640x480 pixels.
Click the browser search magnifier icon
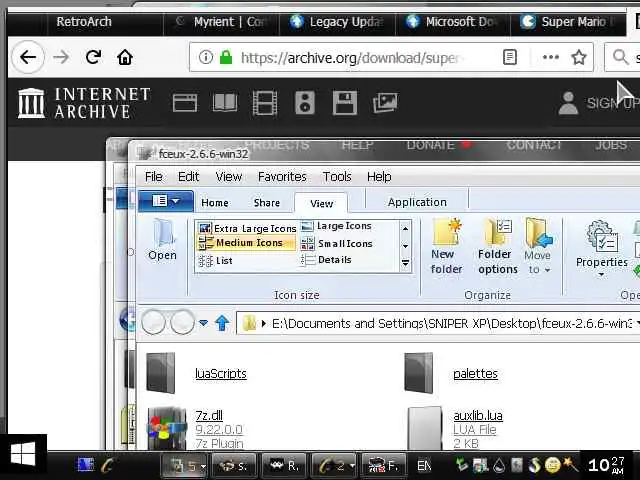click(620, 57)
